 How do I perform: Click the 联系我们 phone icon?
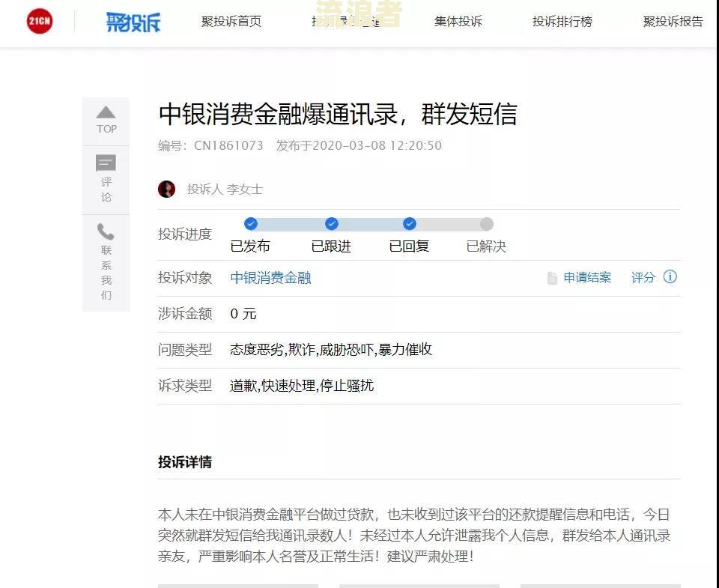pos(106,231)
